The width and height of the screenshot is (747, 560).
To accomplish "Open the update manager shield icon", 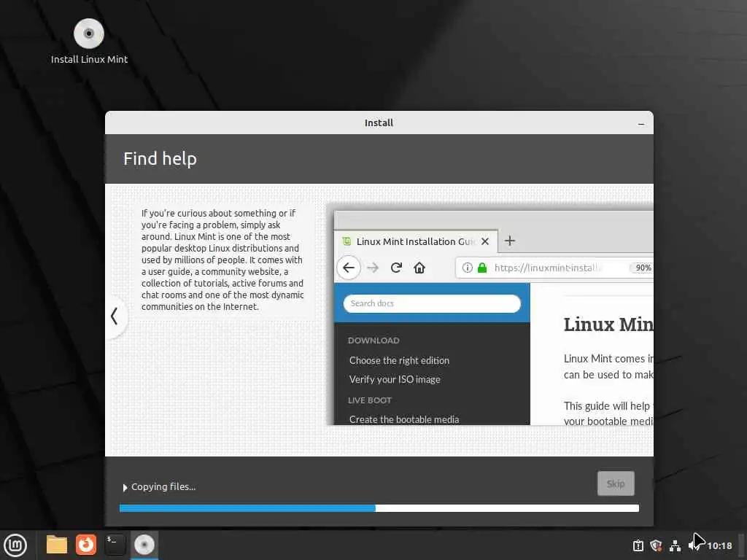I will tap(657, 545).
